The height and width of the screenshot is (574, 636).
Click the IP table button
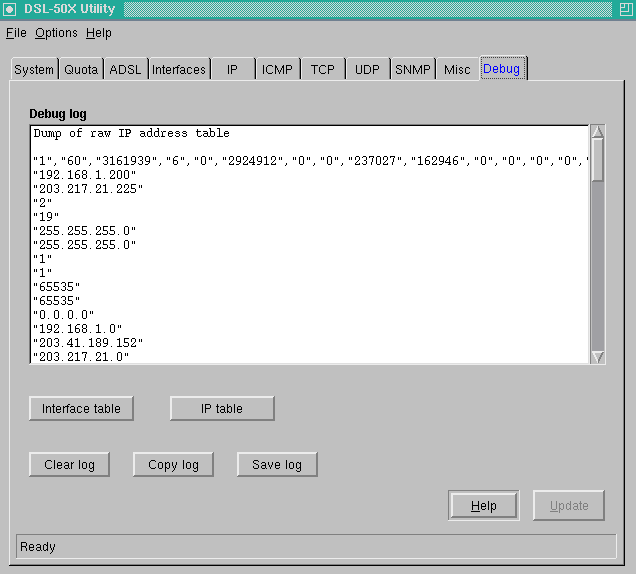click(x=222, y=408)
